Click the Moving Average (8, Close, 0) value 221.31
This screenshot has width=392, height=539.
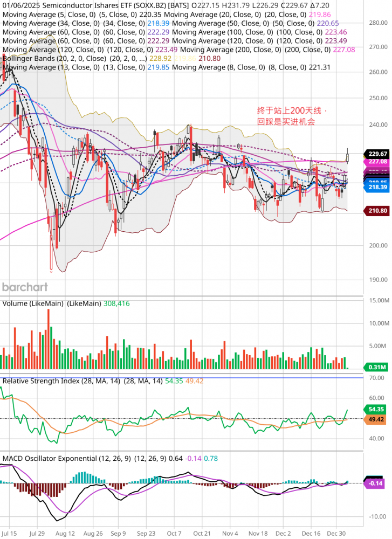tap(319, 67)
